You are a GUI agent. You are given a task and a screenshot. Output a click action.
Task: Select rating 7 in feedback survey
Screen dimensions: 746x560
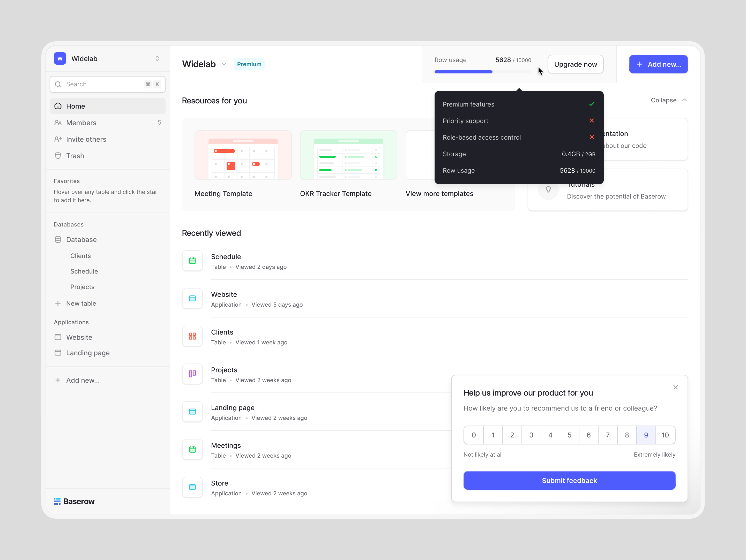tap(608, 435)
